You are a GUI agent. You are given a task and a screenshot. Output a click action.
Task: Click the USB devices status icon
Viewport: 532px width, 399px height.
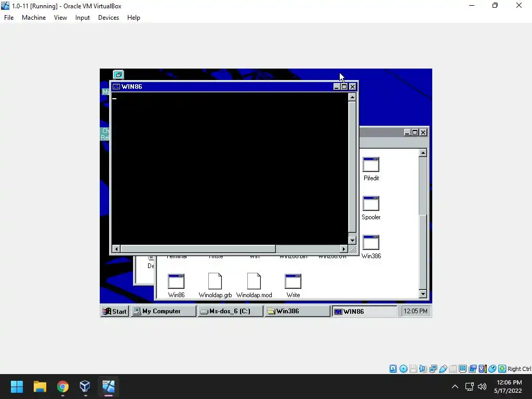[x=443, y=369]
